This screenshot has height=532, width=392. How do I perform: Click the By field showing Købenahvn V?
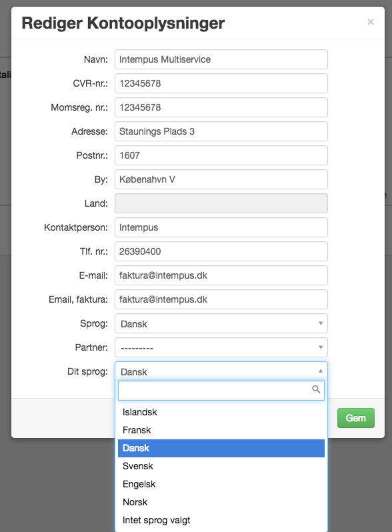pos(221,179)
